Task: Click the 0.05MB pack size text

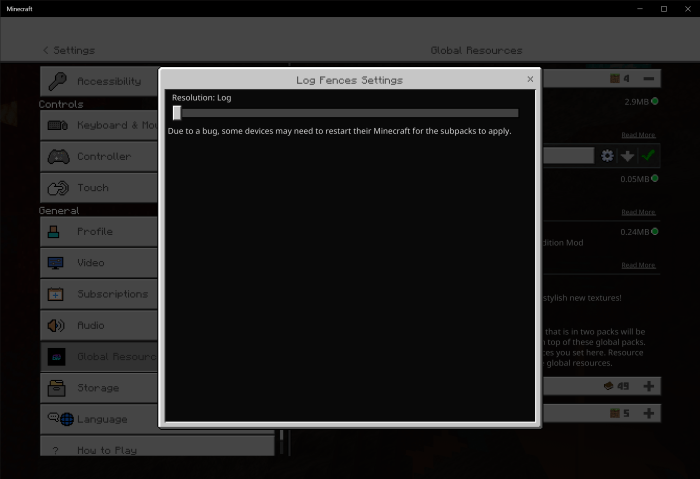Action: click(x=635, y=179)
